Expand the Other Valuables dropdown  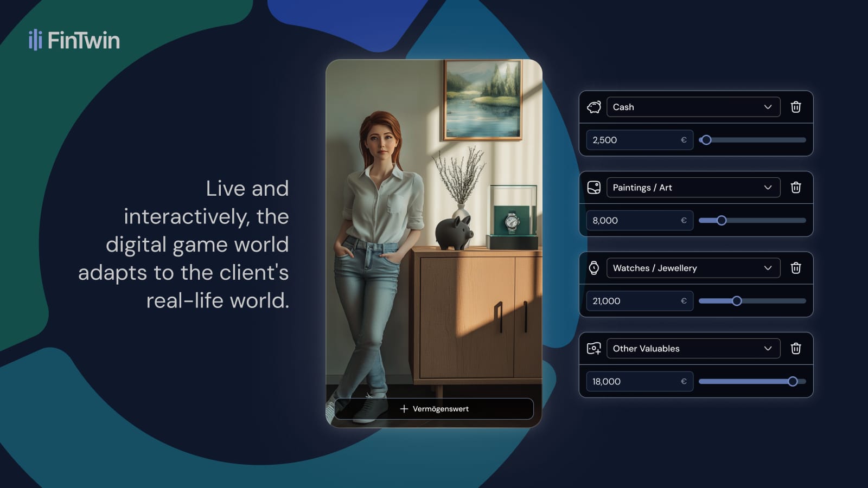point(693,349)
